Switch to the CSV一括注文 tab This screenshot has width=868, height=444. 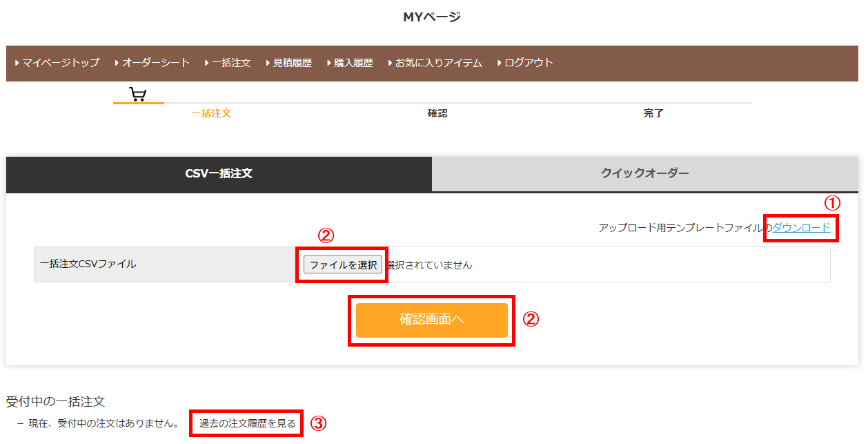[219, 174]
